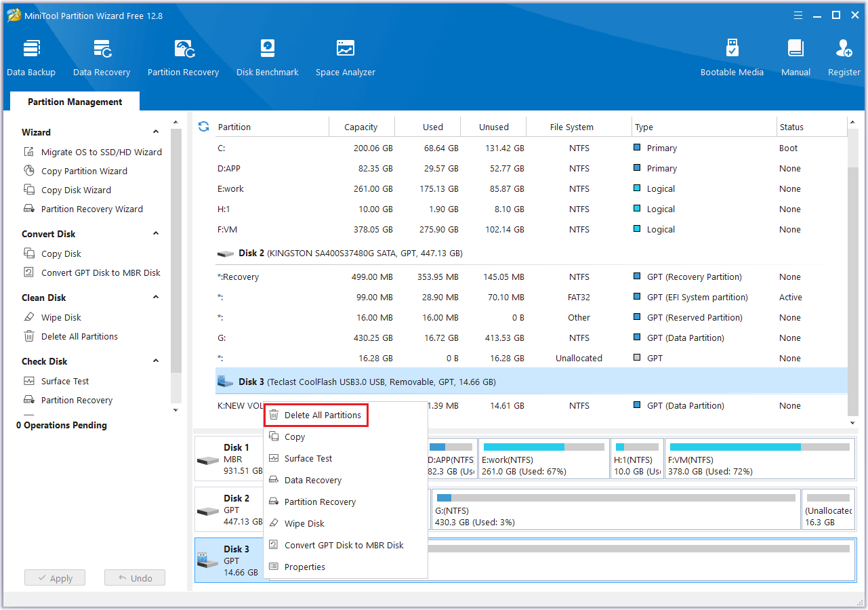The width and height of the screenshot is (868, 610).
Task: Open the Data Backup tool
Action: (31, 58)
